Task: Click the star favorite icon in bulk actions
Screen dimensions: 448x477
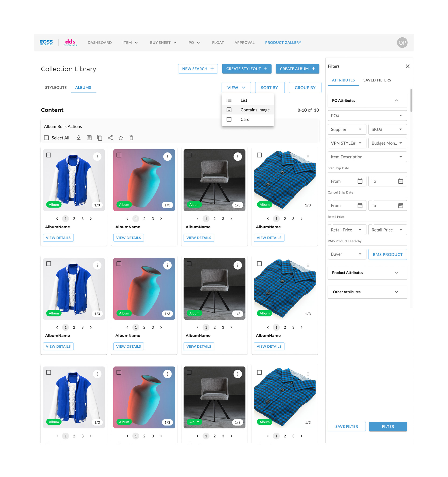Action: pos(121,138)
